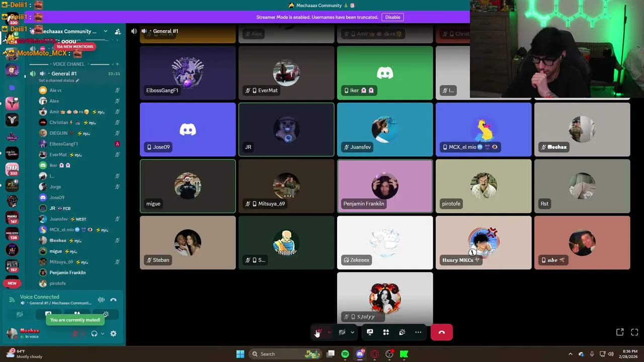Jump to 156 New Mentions
This screenshot has width=644, height=362.
tap(74, 47)
